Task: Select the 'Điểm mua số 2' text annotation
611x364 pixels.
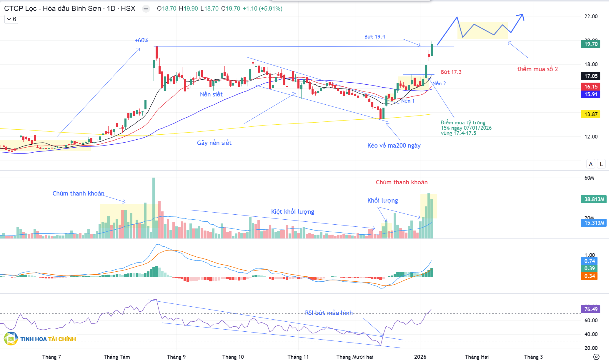Action: click(537, 69)
